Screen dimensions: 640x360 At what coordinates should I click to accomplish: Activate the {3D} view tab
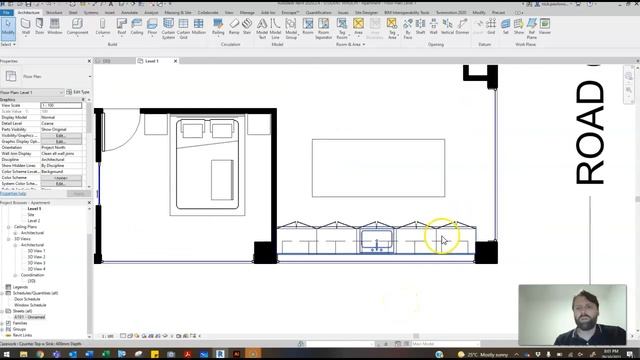(107, 61)
